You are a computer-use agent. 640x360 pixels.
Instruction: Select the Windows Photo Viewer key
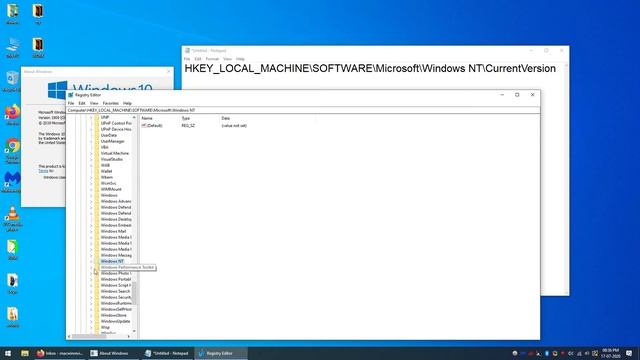pos(116,273)
